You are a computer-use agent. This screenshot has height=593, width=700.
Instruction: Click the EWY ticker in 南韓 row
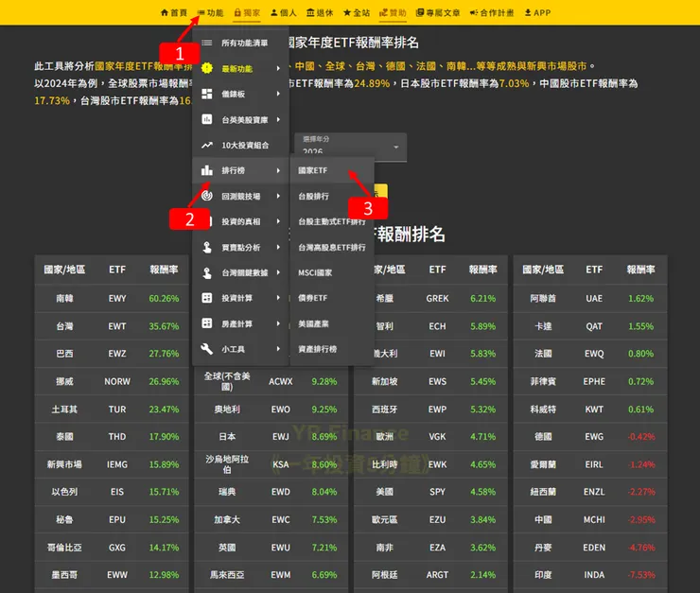click(x=117, y=299)
